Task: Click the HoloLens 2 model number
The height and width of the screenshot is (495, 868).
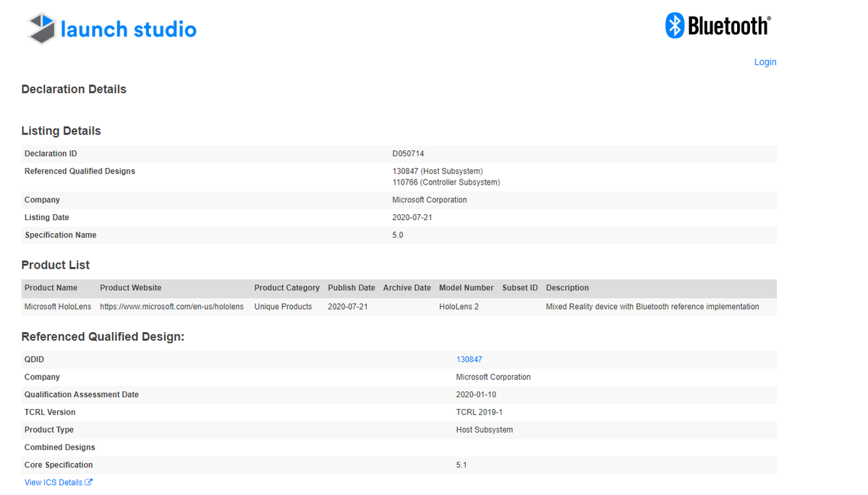Action: point(459,307)
